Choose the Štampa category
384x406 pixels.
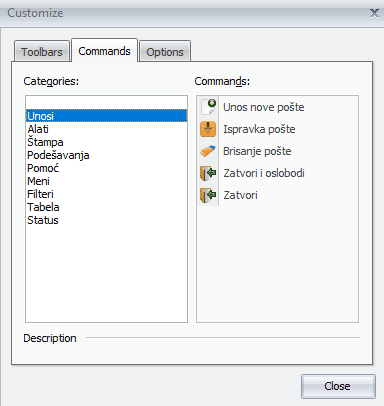pyautogui.click(x=45, y=142)
